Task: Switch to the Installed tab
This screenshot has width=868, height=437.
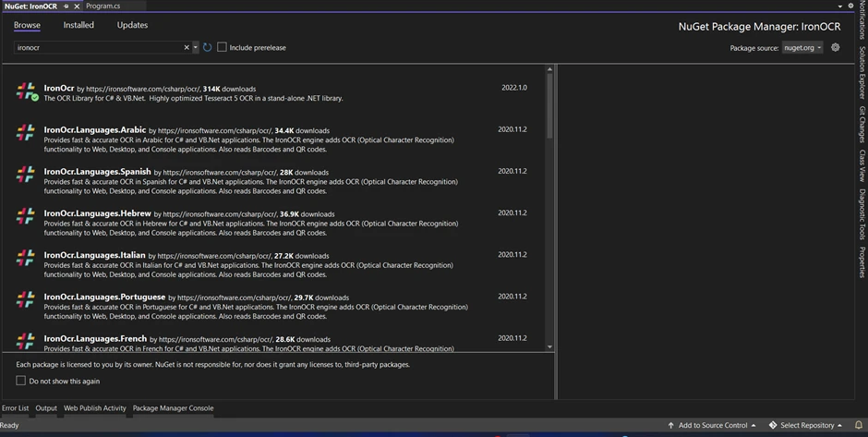Action: point(78,25)
